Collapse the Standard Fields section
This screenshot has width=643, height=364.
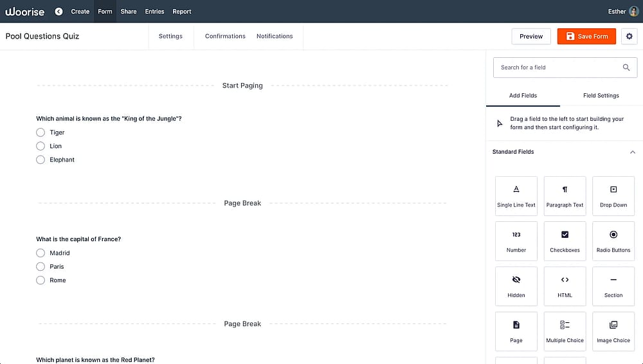click(x=632, y=152)
